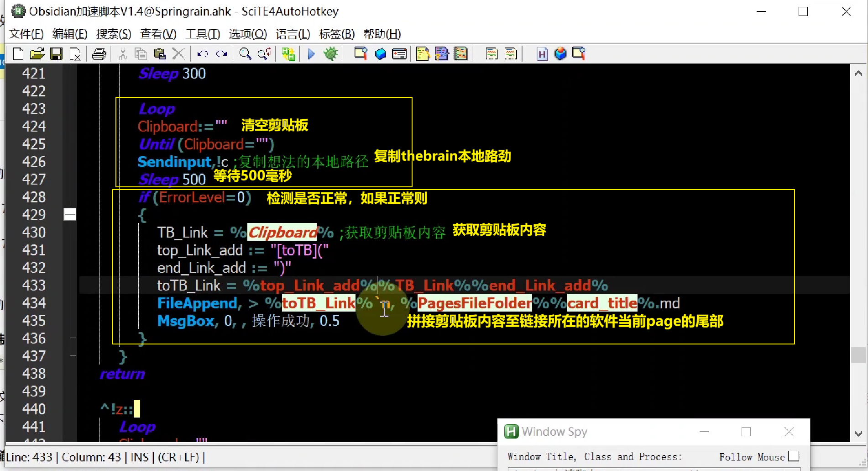Screen dimensions: 868x471
Task: Open the 帮助(H) menu
Action: tap(382, 34)
